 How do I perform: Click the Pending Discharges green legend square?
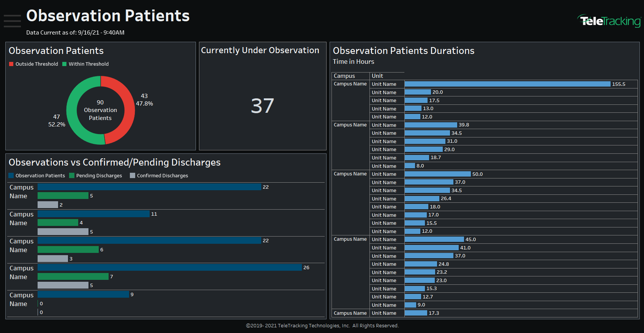[x=72, y=175]
